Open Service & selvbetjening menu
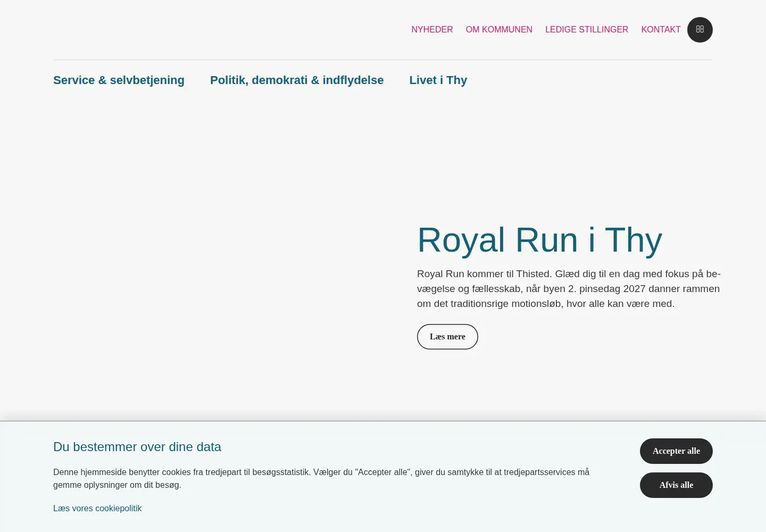Screen dimensions: 766x532 pos(119,80)
